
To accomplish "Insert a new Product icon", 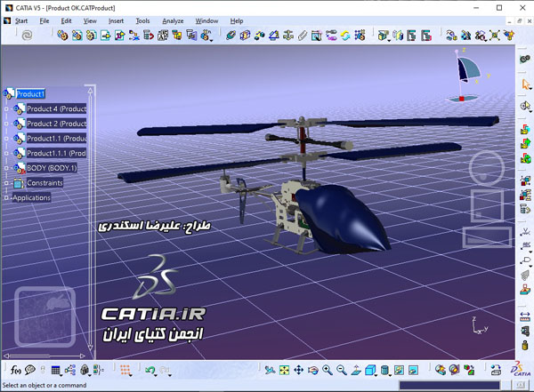I will [77, 35].
